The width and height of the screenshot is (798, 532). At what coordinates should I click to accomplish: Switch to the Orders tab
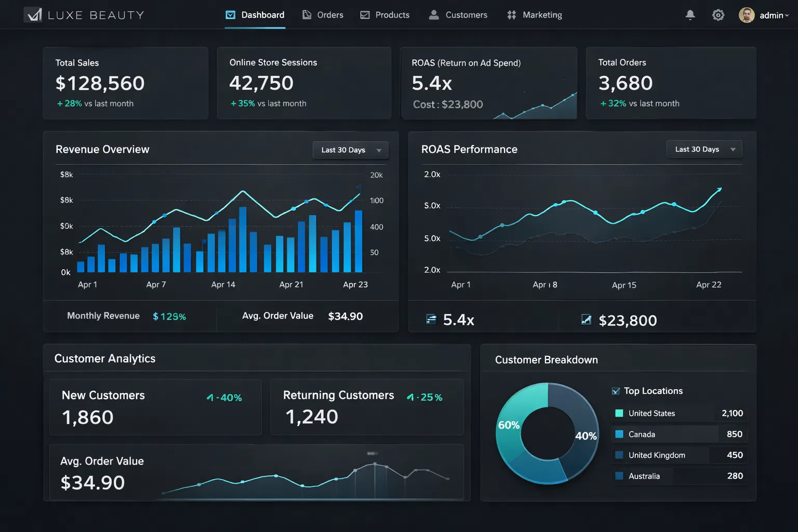323,15
